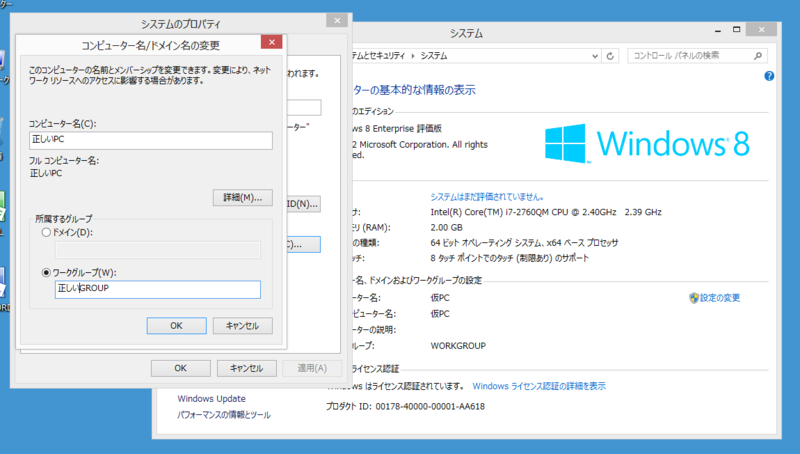Select the ドメイン(D) radio button
This screenshot has height=454, width=800.
coord(46,233)
